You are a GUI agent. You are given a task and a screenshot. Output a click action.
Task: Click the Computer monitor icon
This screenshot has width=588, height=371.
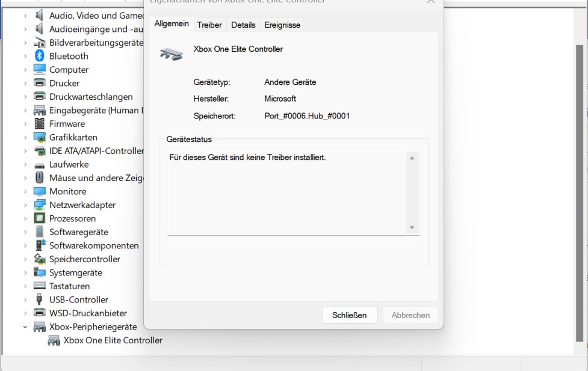click(x=39, y=69)
